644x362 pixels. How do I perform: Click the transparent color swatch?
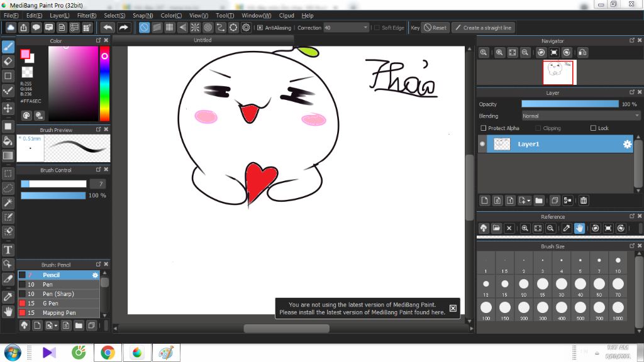[x=27, y=72]
